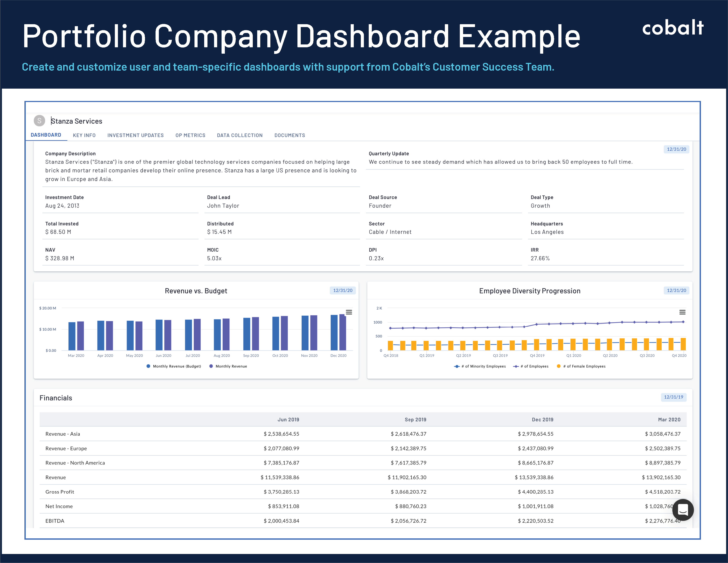
Task: Click the Investment Date Aug 24, 2013
Action: 62,206
